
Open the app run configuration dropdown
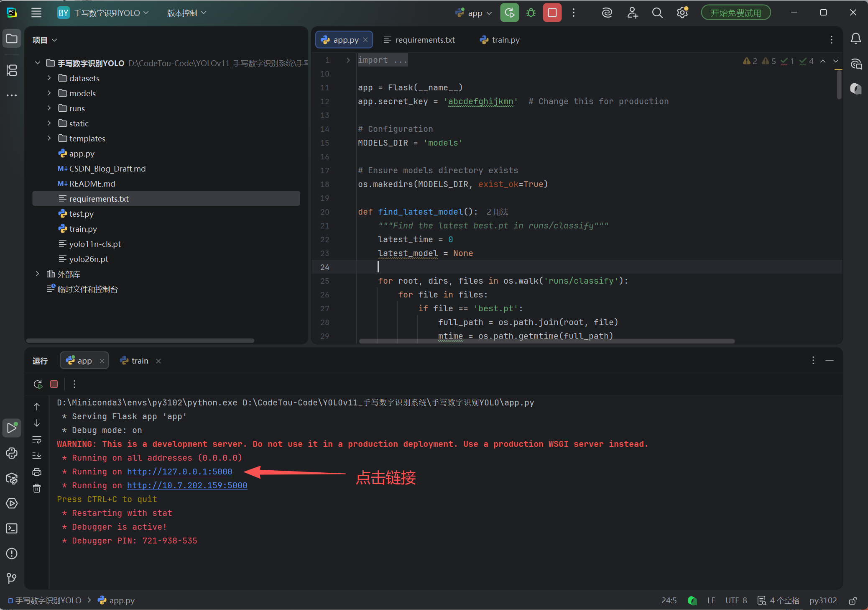[x=474, y=13]
